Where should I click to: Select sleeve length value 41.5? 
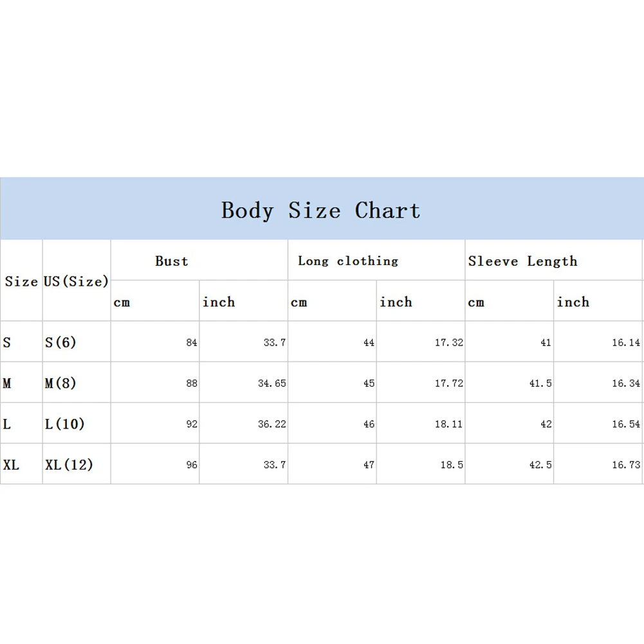(x=540, y=383)
